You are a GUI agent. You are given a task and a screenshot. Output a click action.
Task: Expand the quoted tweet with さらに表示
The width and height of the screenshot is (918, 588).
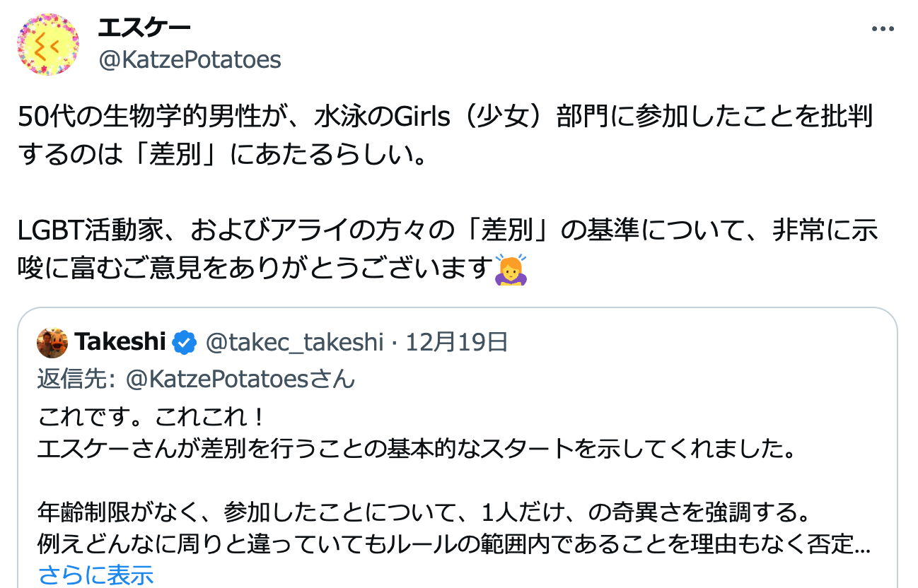coord(95,575)
